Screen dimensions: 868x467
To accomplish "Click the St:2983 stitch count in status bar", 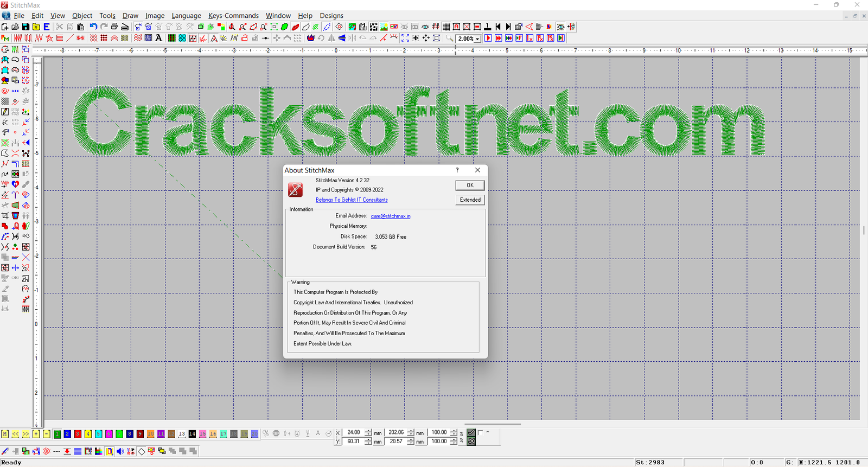I will click(650, 463).
